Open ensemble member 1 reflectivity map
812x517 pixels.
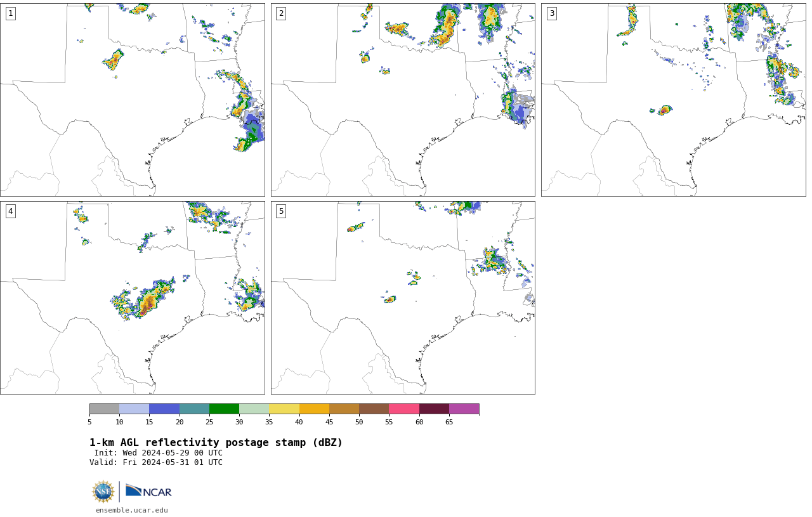[133, 100]
